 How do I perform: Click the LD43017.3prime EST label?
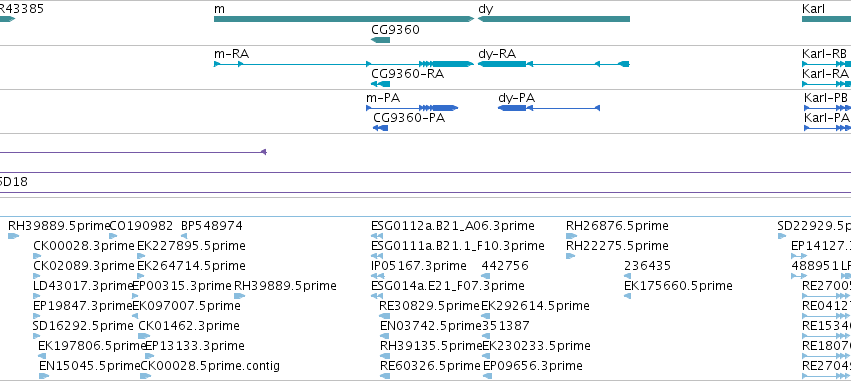83,285
